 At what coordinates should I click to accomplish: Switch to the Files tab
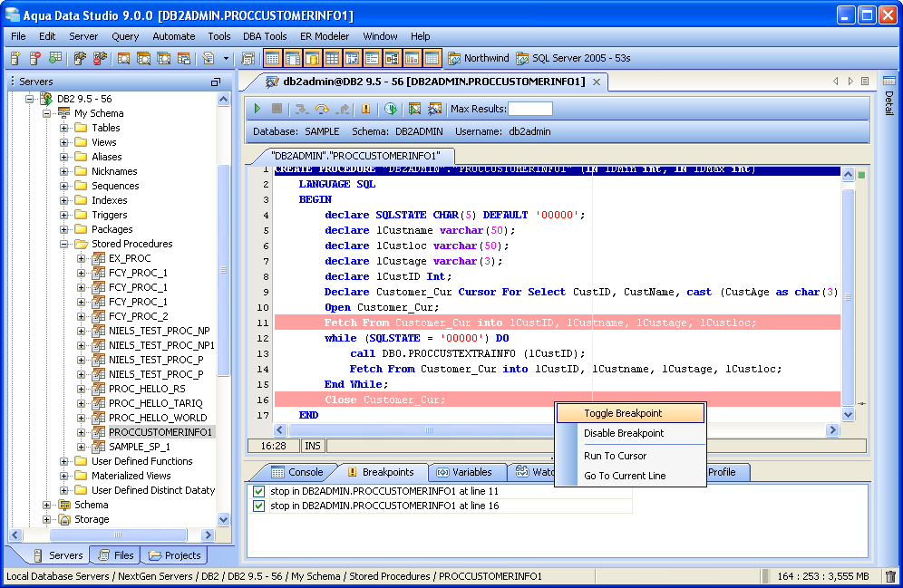click(x=115, y=555)
